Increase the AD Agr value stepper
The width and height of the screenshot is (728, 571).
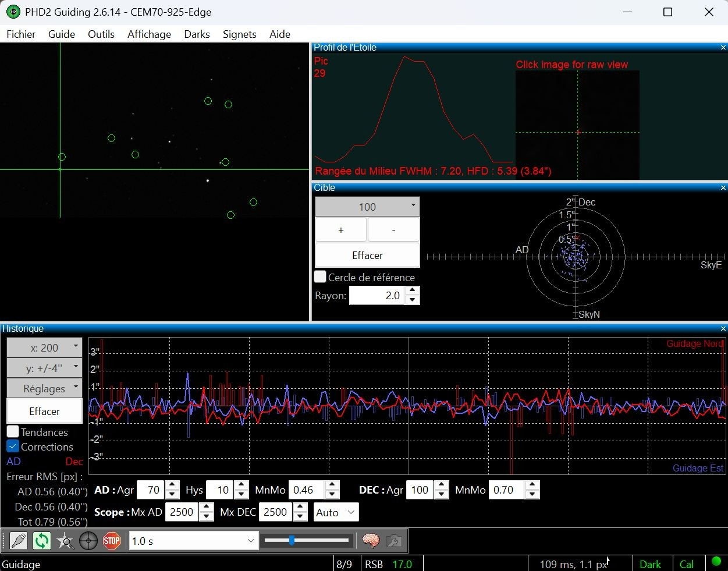coord(172,485)
